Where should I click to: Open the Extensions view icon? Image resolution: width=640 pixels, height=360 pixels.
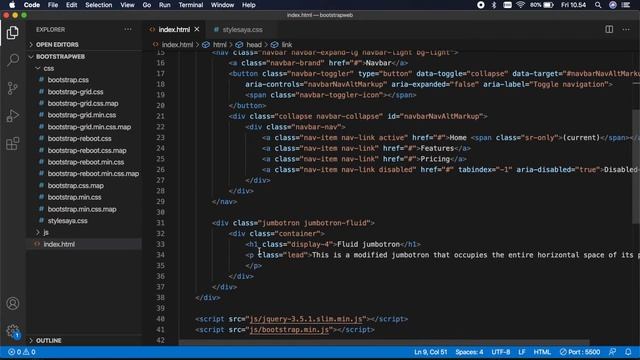point(13,144)
